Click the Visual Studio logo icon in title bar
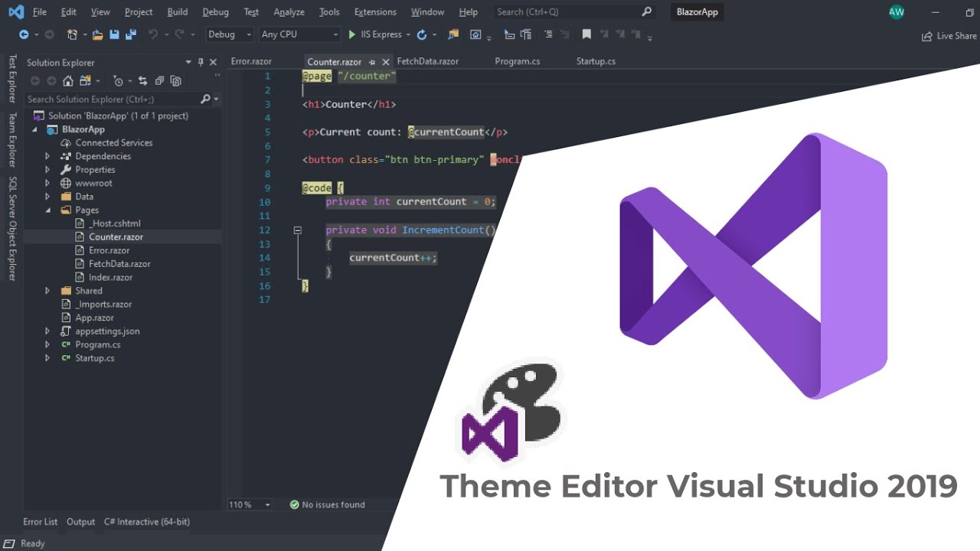The height and width of the screenshot is (551, 980). pyautogui.click(x=15, y=11)
